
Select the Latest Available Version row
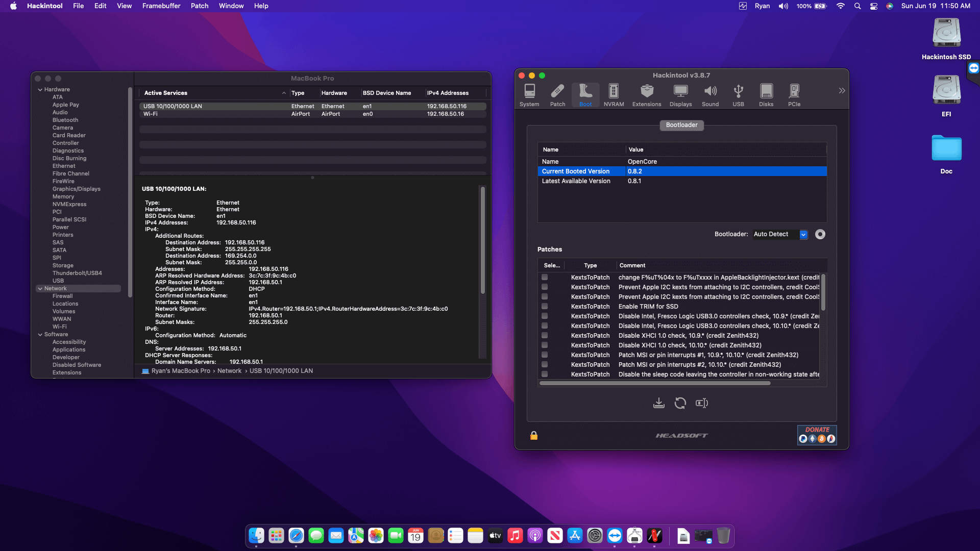click(682, 181)
